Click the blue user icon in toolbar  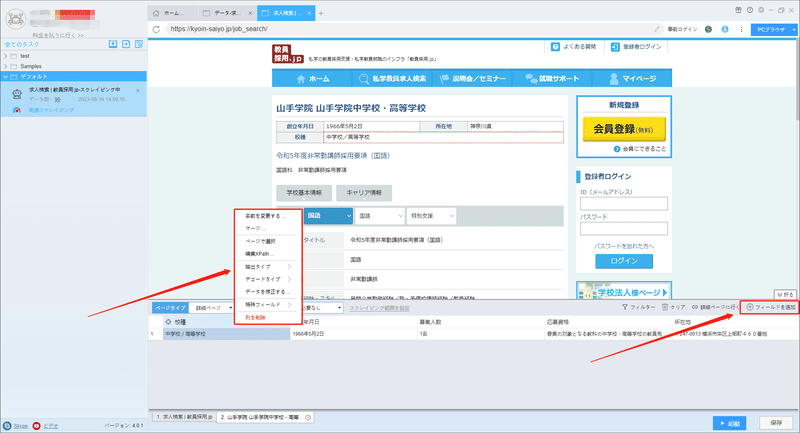[x=725, y=29]
